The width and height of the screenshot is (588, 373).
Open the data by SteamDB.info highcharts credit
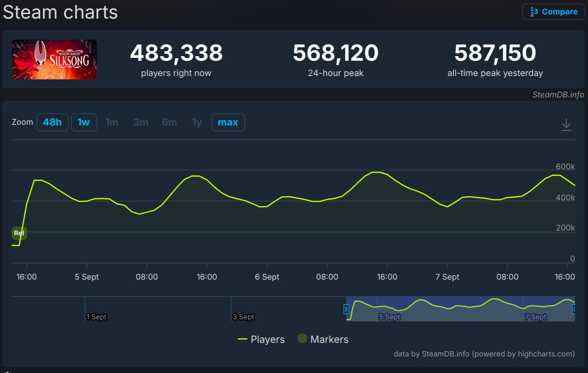pos(484,354)
